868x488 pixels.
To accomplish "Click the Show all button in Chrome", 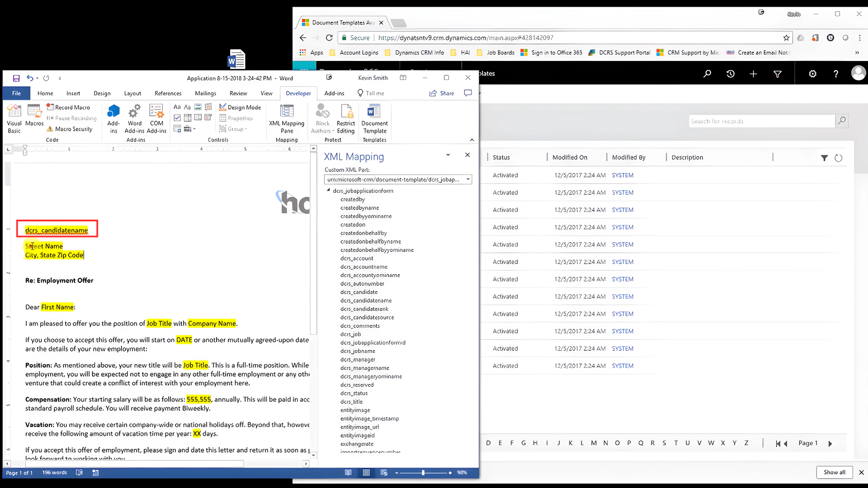I will click(834, 472).
